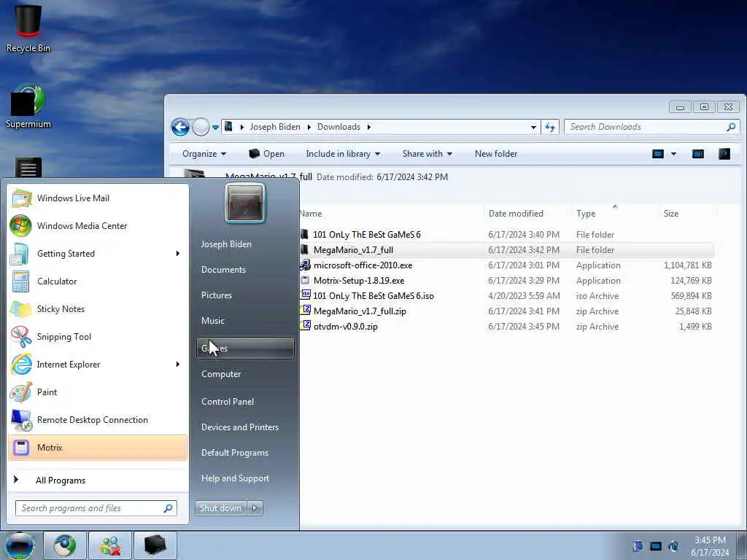This screenshot has height=560, width=747.
Task: Open the Organize dropdown
Action: [204, 154]
